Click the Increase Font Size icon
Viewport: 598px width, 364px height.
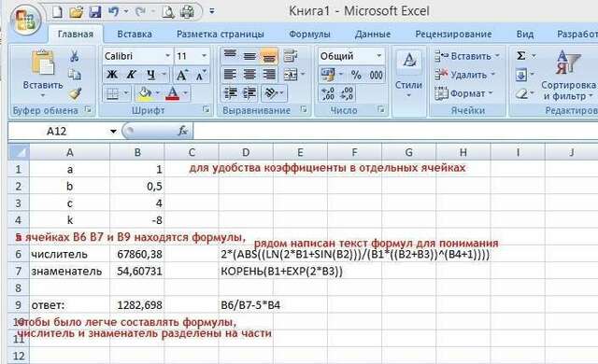point(182,75)
